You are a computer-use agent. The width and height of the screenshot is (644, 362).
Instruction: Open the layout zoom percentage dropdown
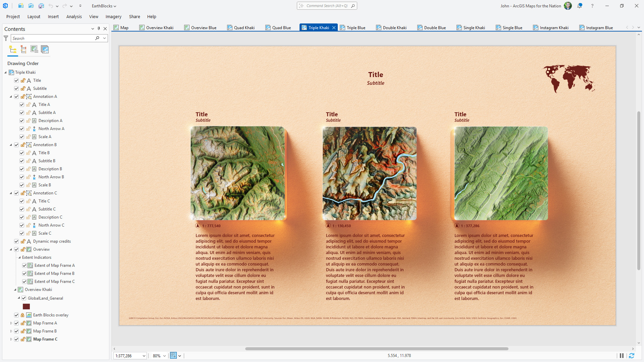point(164,356)
